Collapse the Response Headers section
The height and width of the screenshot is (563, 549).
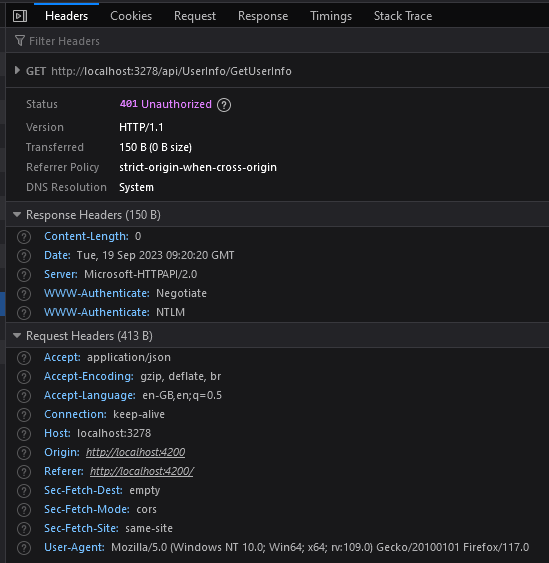tap(17, 214)
